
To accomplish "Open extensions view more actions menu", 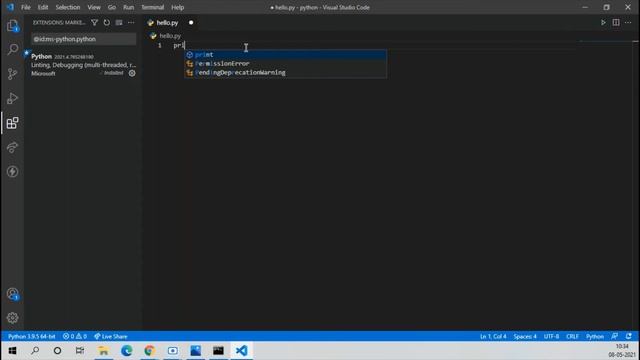I will click(x=131, y=22).
